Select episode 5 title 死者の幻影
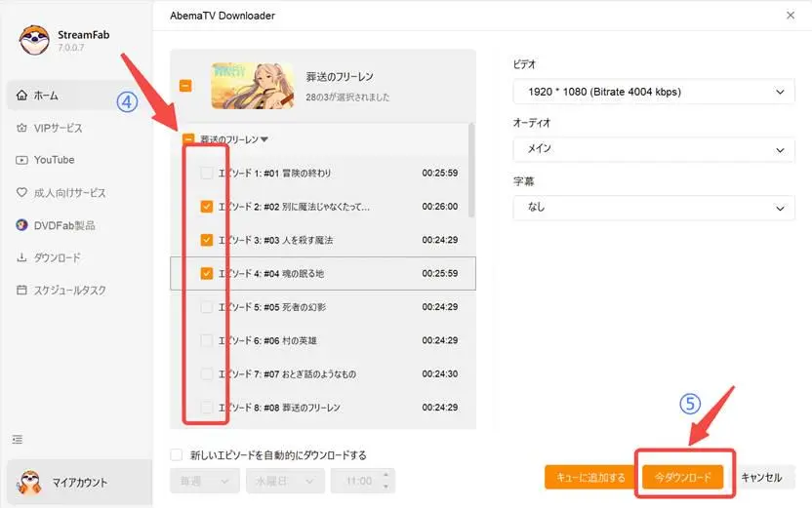 (304, 307)
